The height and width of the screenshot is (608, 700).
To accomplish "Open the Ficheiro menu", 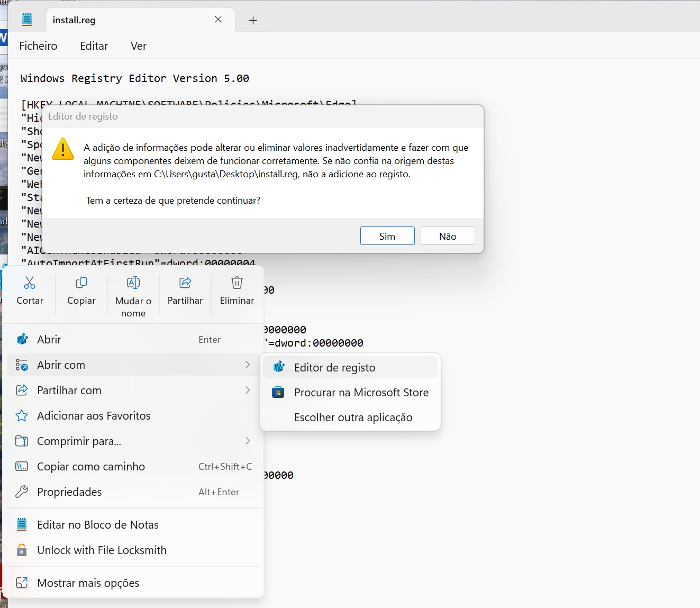I will [x=38, y=46].
